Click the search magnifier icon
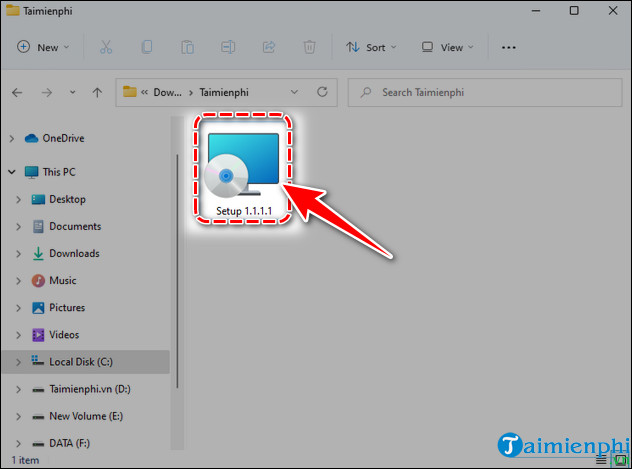The image size is (632, 469). (366, 93)
